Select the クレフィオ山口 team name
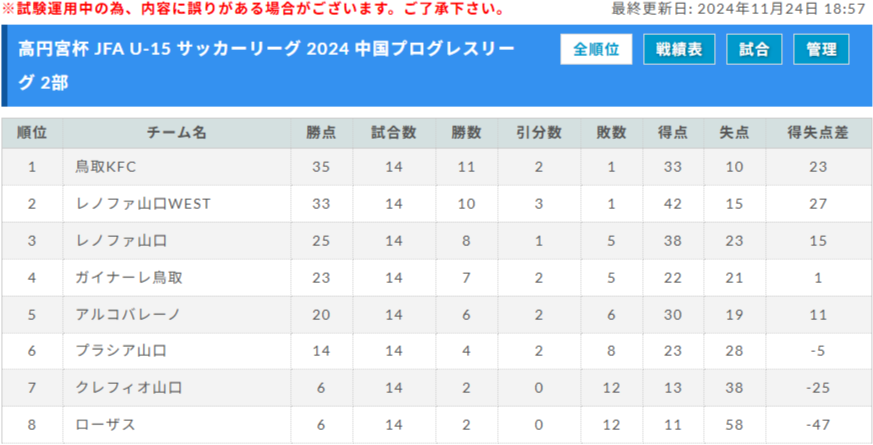 coord(129,388)
